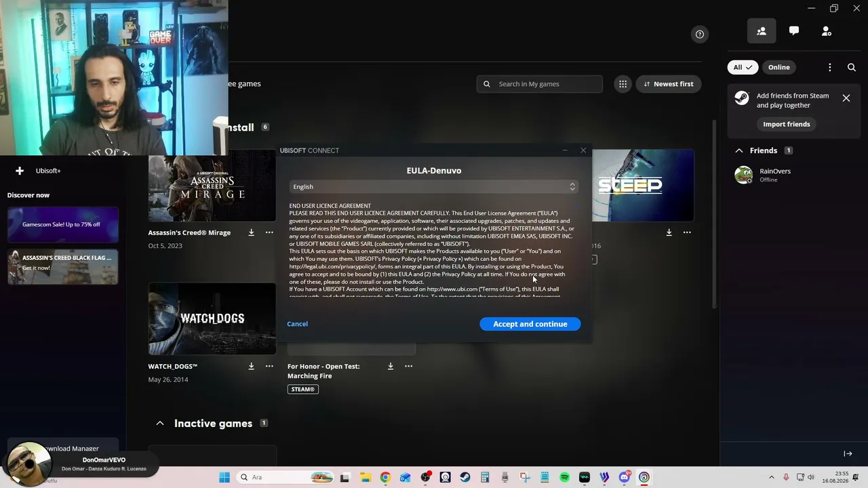Open the Assassin's Creed Mirage cover thumbnail

click(212, 186)
